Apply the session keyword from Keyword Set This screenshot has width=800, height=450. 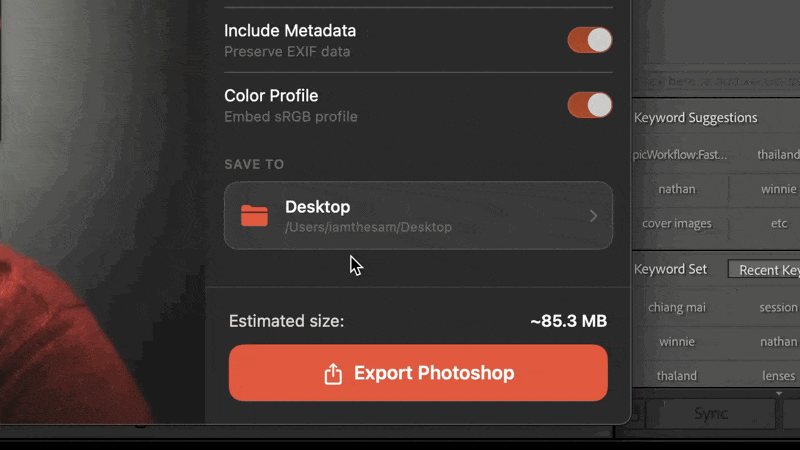pyautogui.click(x=778, y=307)
